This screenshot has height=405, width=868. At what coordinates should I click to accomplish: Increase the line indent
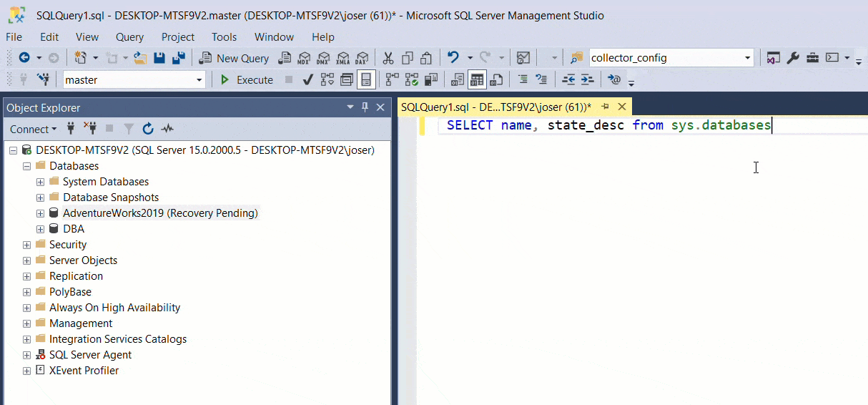point(587,79)
